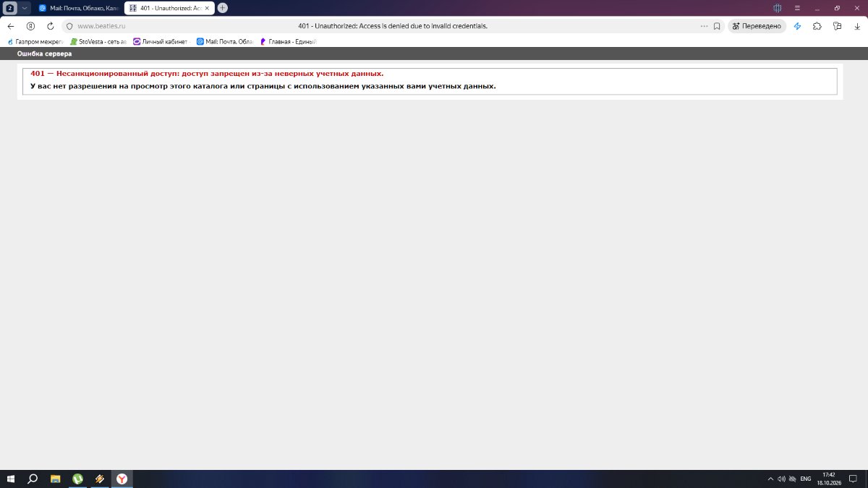Viewport: 868px width, 488px height.
Task: Open the Mail: Почта bookmark in bookmarks bar
Action: coord(225,42)
